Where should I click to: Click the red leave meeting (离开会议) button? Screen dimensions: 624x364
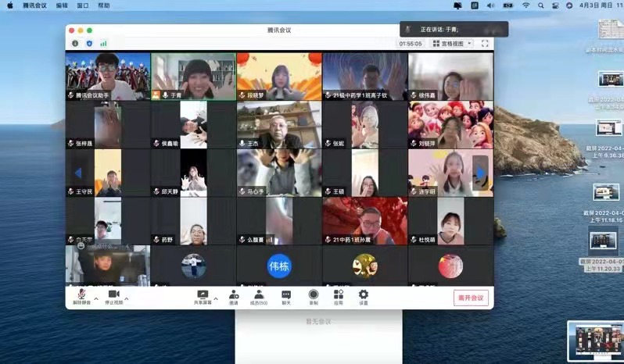471,297
